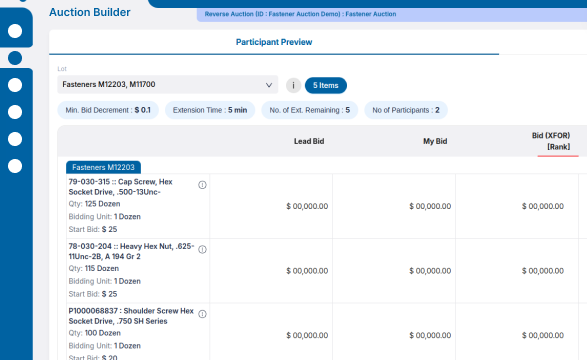
Task: Click Lead Bid value for Cap Screw row
Action: click(307, 206)
